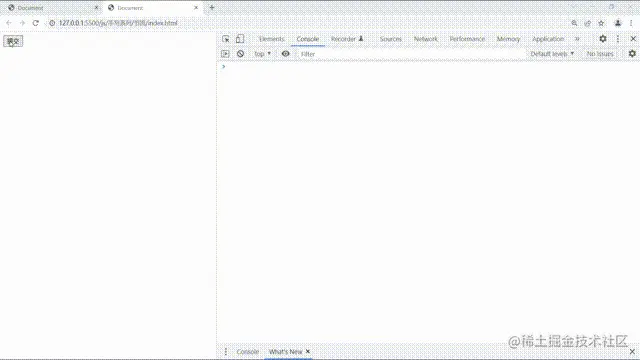This screenshot has height=360, width=640.
Task: Create a live expression with the eye icon
Action: point(286,53)
